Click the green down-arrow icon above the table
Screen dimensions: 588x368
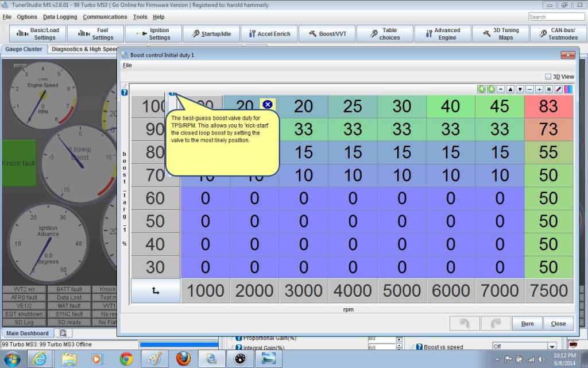[491, 89]
